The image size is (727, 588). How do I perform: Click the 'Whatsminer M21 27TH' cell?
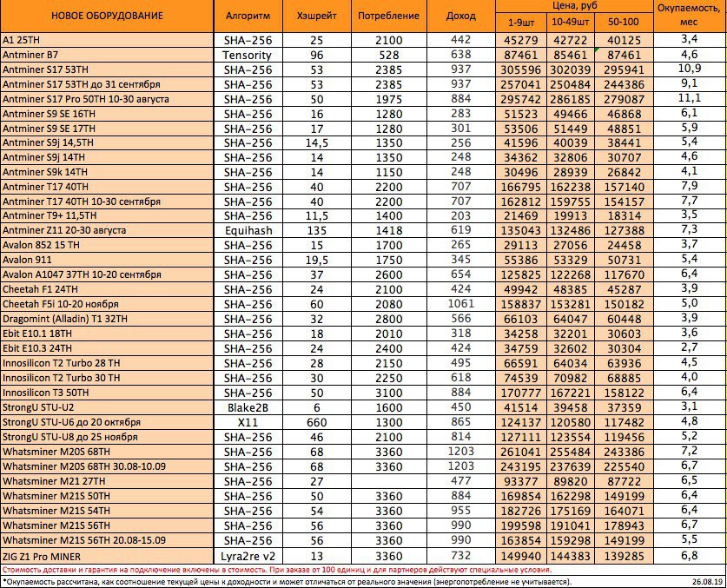coord(107,481)
